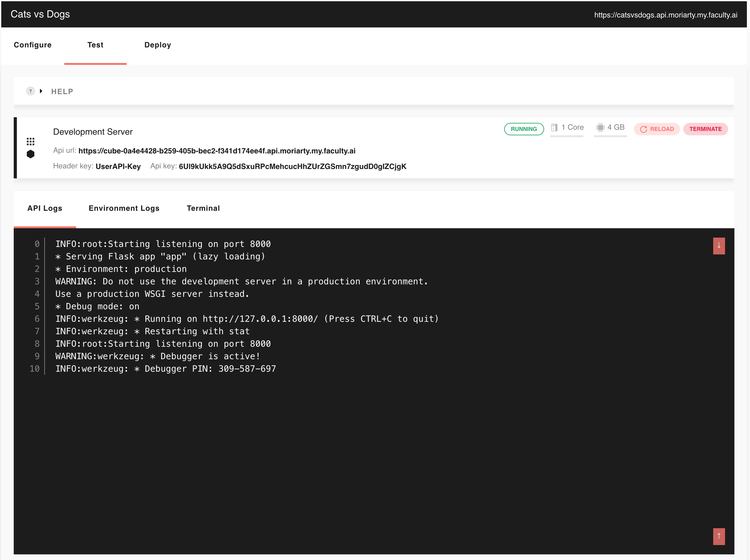
Task: Switch to the Configure tab
Action: [x=32, y=45]
